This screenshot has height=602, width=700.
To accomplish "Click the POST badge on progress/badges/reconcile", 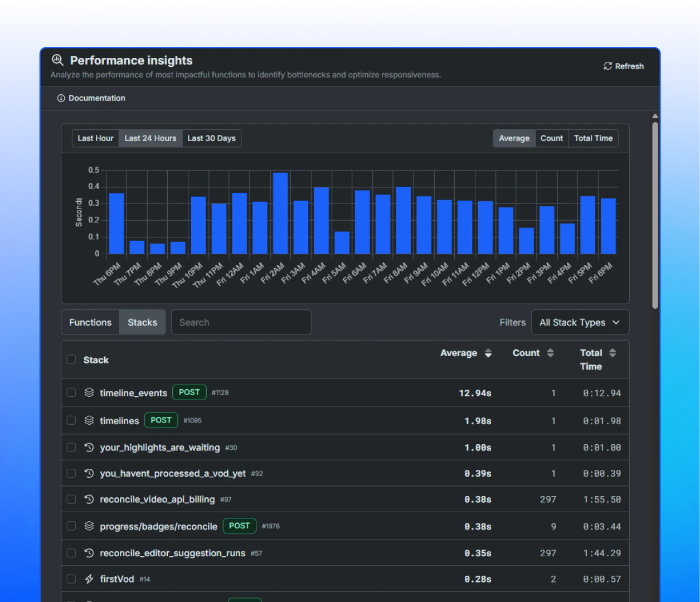I will tap(240, 526).
